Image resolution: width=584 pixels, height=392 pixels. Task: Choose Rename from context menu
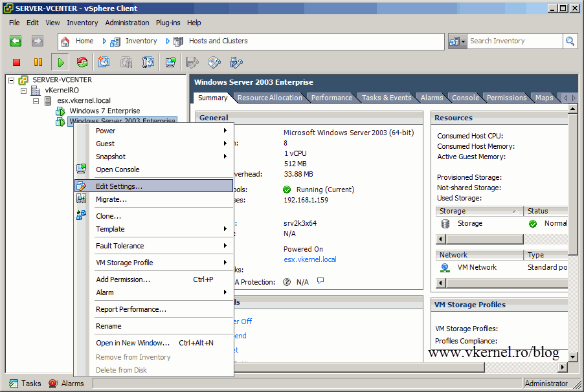click(154, 326)
